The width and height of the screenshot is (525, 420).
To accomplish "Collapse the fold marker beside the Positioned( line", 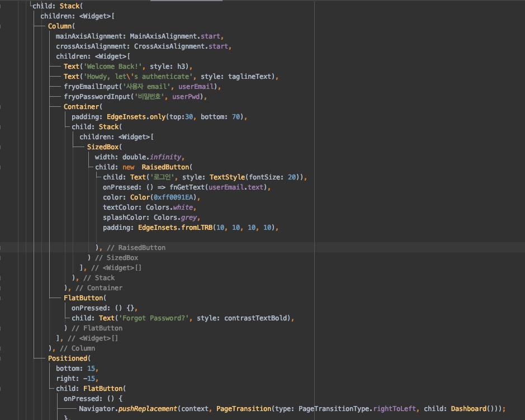I will point(1,358).
